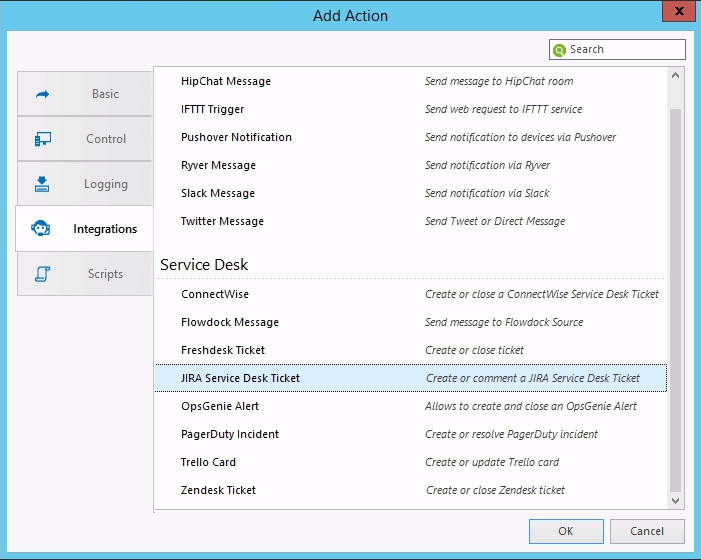Image resolution: width=701 pixels, height=560 pixels.
Task: Click the Control tab monitor icon
Action: tap(42, 139)
